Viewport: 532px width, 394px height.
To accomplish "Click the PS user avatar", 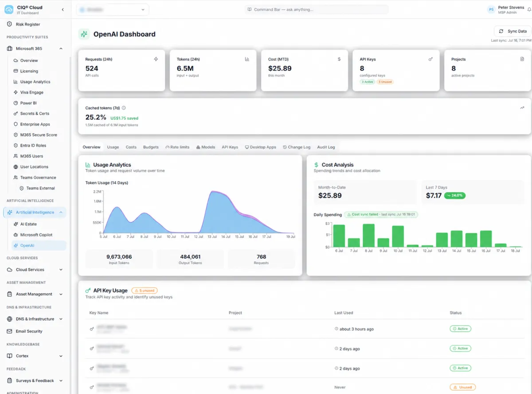I will pos(491,9).
